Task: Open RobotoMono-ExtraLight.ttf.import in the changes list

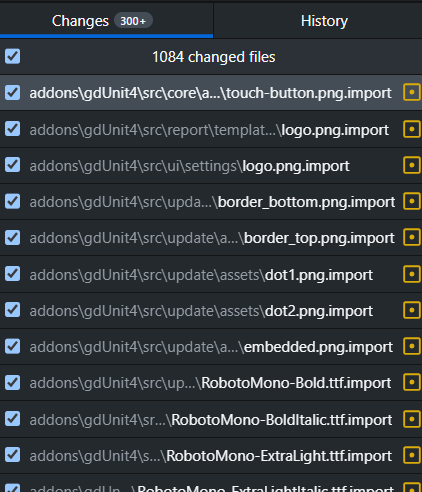Action: point(211,455)
